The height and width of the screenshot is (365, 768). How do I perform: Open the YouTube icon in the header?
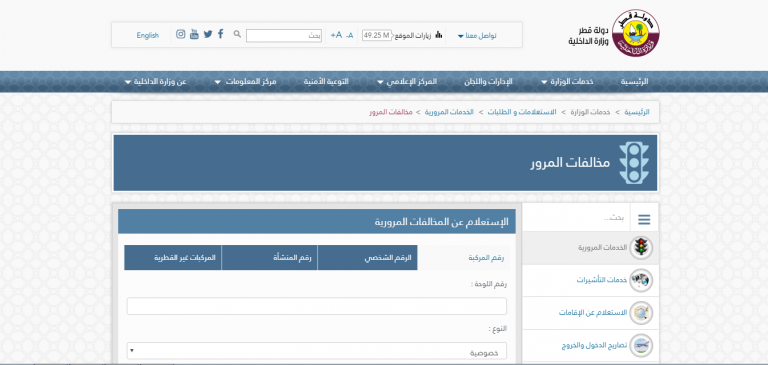pyautogui.click(x=194, y=34)
